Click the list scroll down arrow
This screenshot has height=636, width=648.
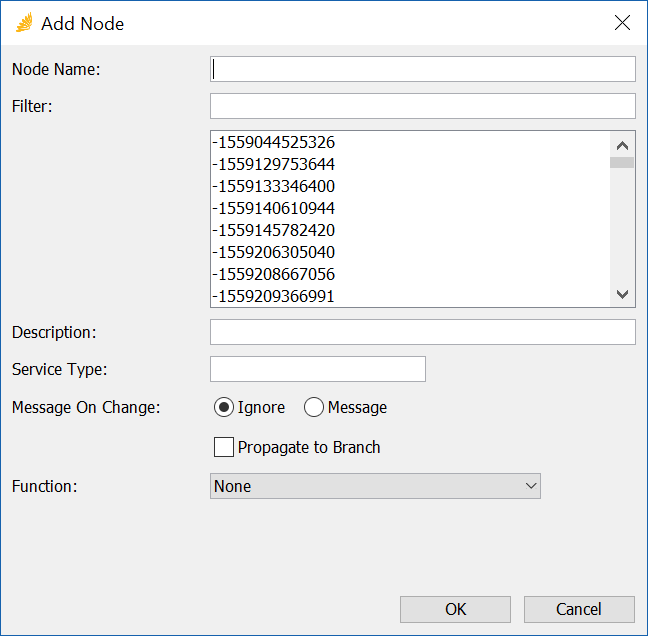pos(622,294)
